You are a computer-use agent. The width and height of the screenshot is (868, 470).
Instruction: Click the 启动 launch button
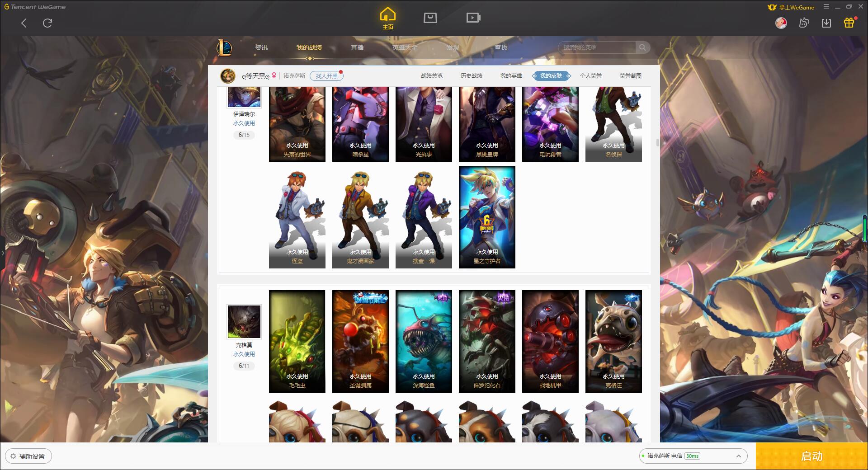[811, 456]
